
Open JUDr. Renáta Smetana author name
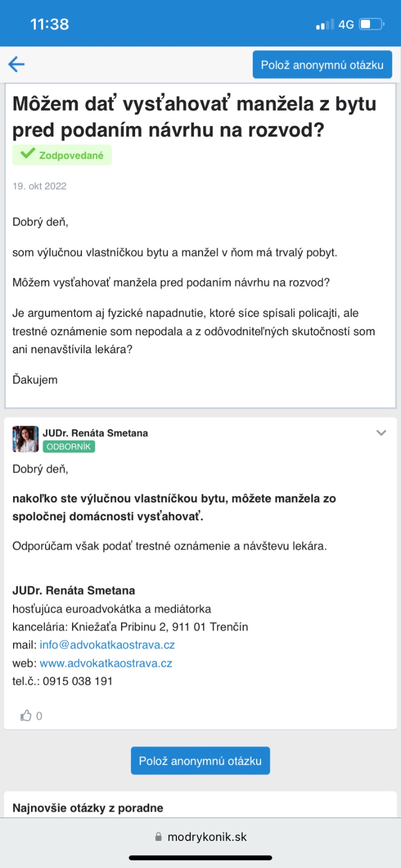point(96,433)
